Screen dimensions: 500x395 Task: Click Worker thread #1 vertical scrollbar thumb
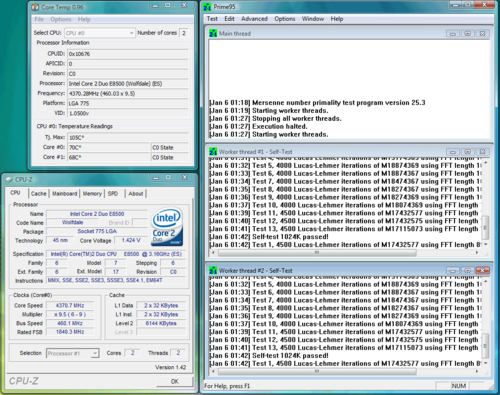click(485, 227)
